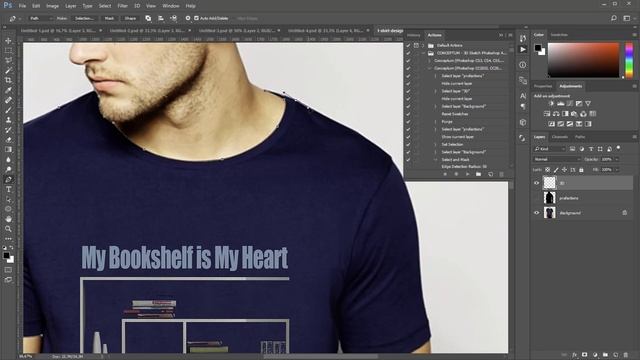Hide the background layer
640x360 pixels.
[536, 213]
